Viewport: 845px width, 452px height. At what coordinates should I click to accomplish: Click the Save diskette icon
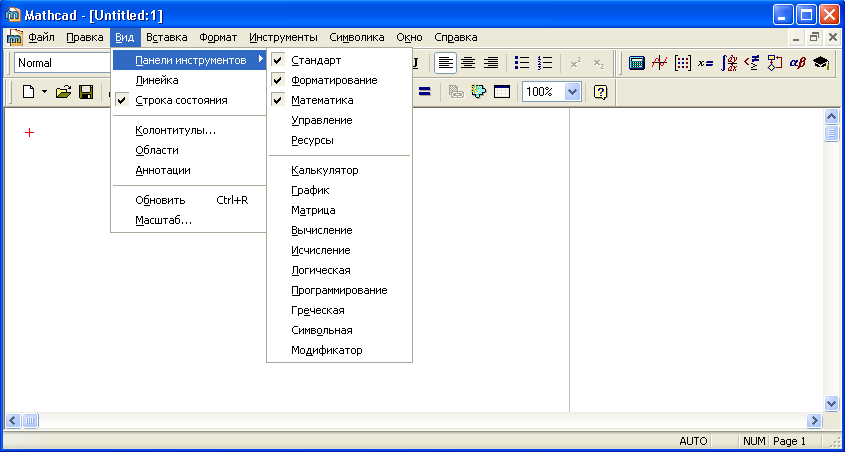[86, 92]
